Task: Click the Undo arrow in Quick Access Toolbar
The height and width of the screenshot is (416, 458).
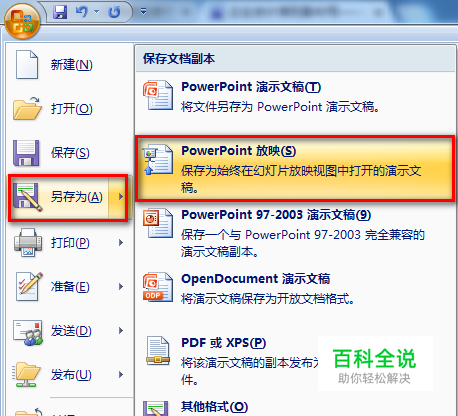Action: (x=82, y=12)
